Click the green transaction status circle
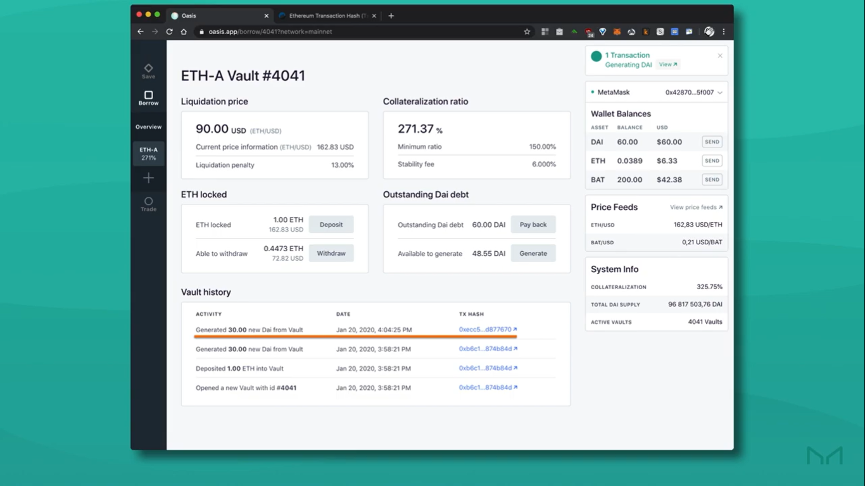 coord(596,56)
